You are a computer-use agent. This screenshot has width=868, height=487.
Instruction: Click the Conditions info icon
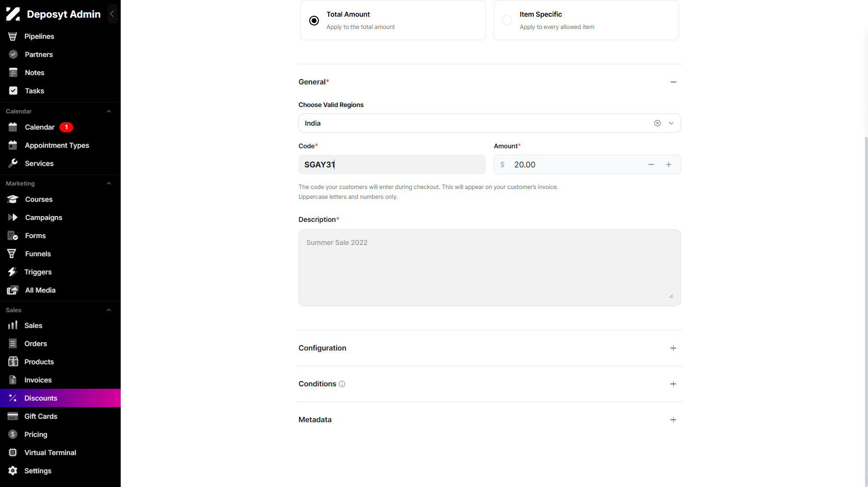342,384
